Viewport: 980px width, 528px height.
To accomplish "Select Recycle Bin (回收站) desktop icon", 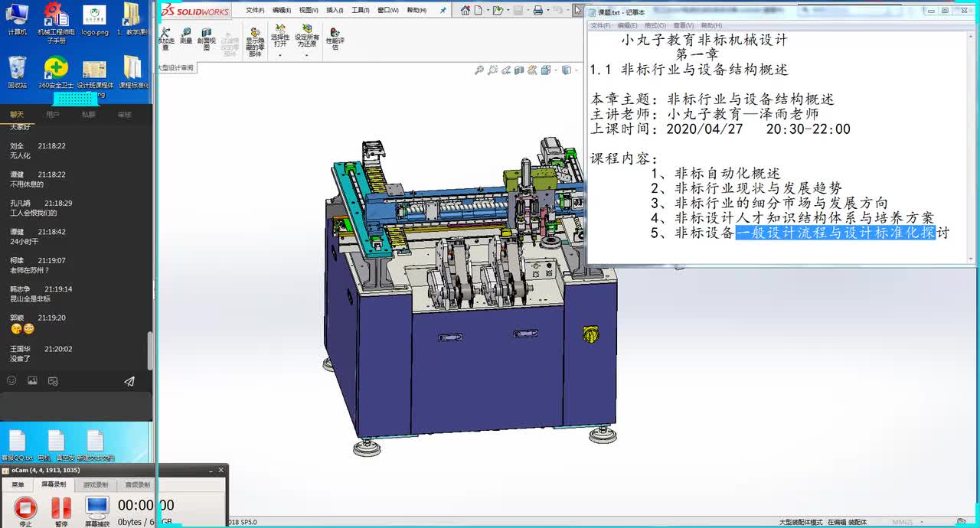I will pos(17,73).
